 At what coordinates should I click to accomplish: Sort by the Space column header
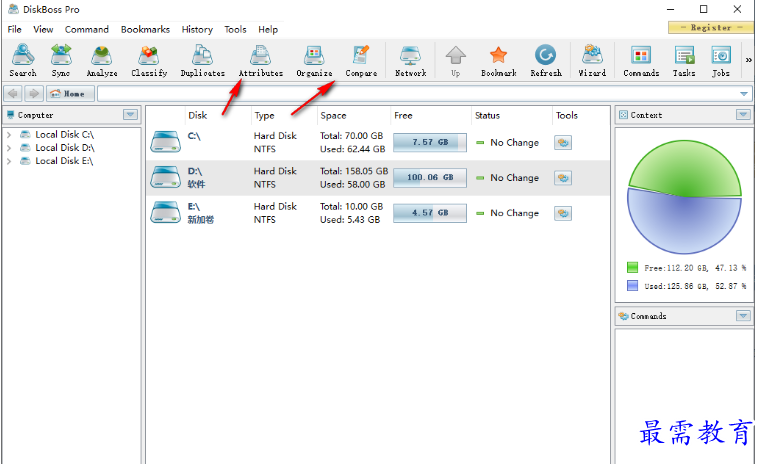[x=333, y=115]
